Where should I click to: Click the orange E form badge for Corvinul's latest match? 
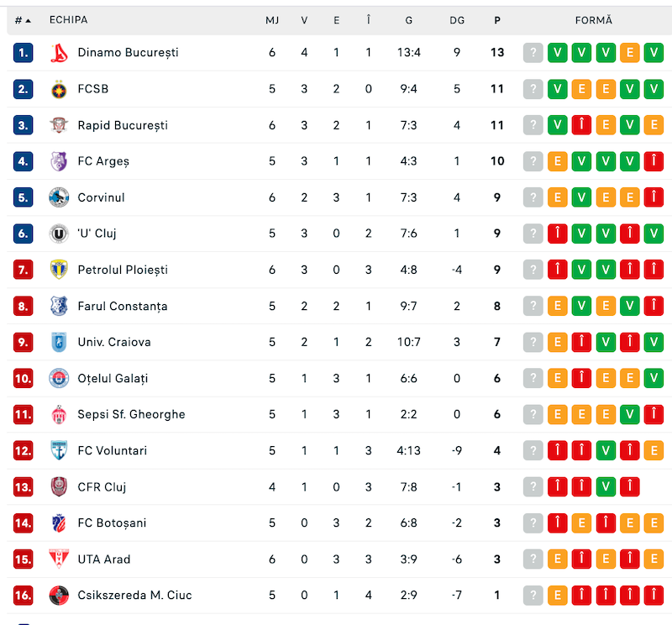click(557, 197)
